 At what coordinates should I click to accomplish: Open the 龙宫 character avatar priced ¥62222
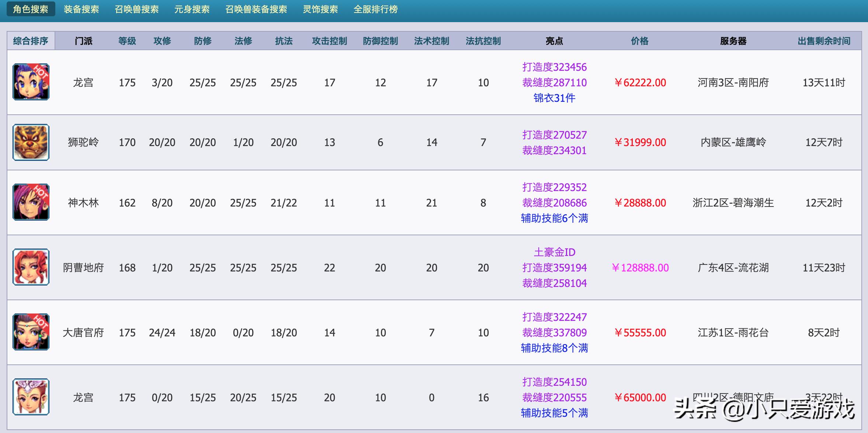pos(31,82)
